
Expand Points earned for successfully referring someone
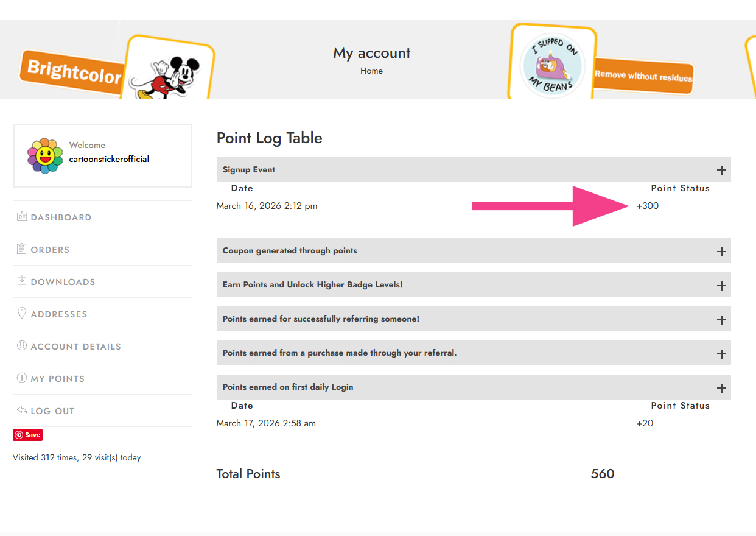721,319
